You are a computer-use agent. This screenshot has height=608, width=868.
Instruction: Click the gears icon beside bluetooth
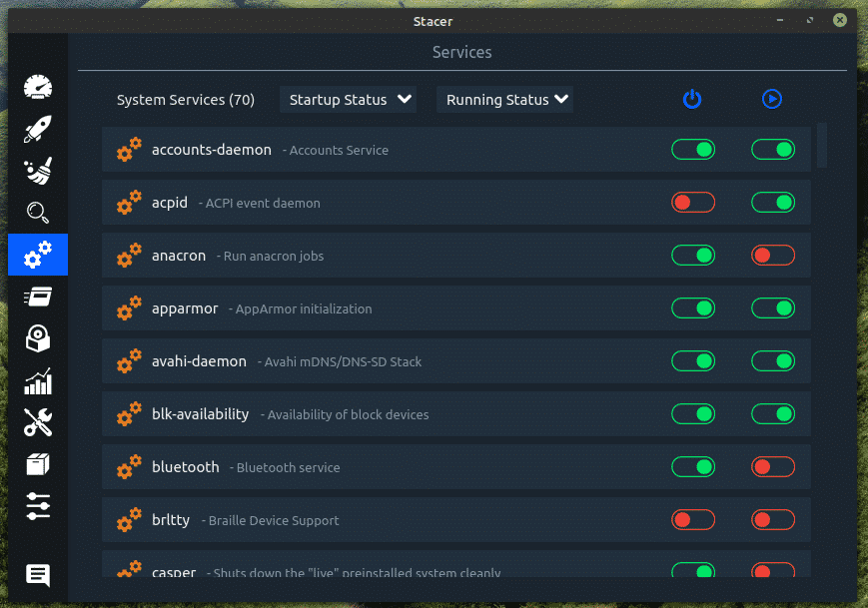point(129,467)
